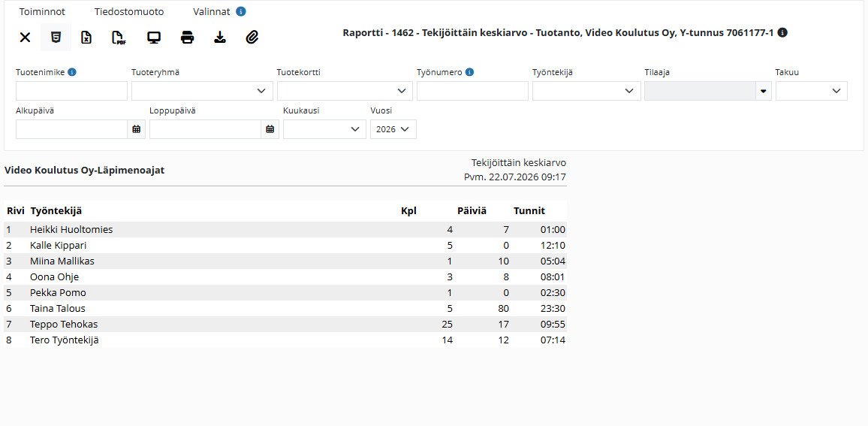This screenshot has width=868, height=426.
Task: Show info tooltip for Tuotenimike
Action: tap(72, 72)
